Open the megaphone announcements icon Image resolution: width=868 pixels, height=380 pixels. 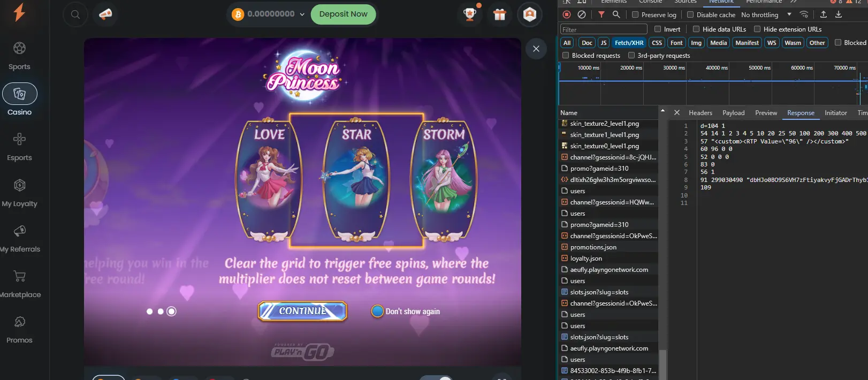coord(105,14)
